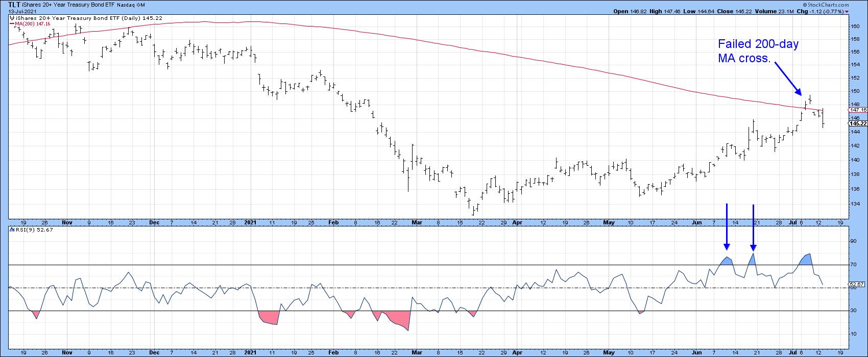Click Jun on the price panel date axis
868x357 pixels.
(696, 223)
